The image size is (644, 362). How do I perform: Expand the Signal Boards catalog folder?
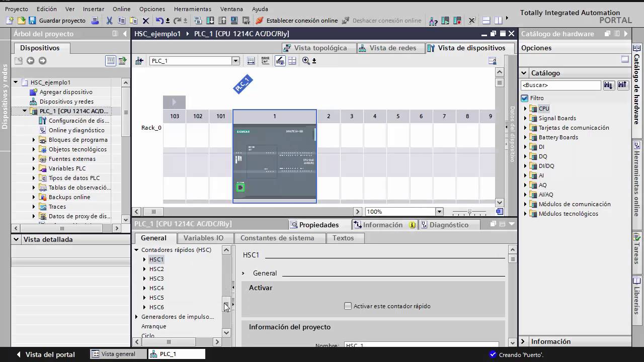[525, 118]
